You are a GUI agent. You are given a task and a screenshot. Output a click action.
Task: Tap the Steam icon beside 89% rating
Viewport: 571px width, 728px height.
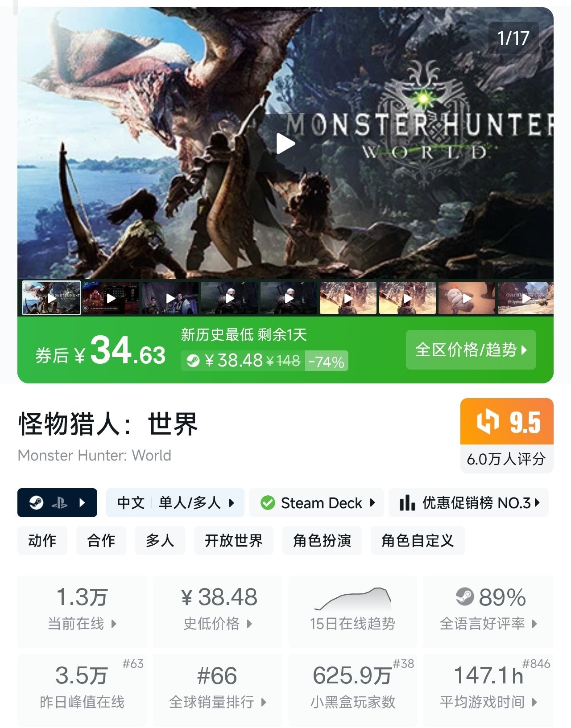tap(465, 596)
